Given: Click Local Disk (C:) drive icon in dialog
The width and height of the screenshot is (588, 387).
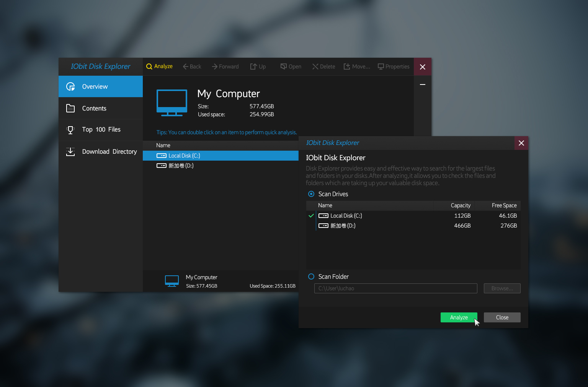Looking at the screenshot, I should pyautogui.click(x=323, y=216).
